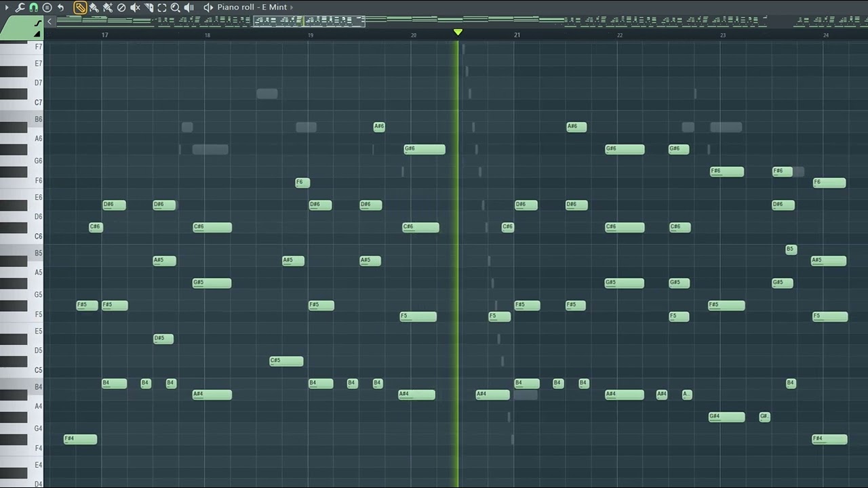The height and width of the screenshot is (488, 868).
Task: Pick the Zoom magnifier tool
Action: point(176,7)
